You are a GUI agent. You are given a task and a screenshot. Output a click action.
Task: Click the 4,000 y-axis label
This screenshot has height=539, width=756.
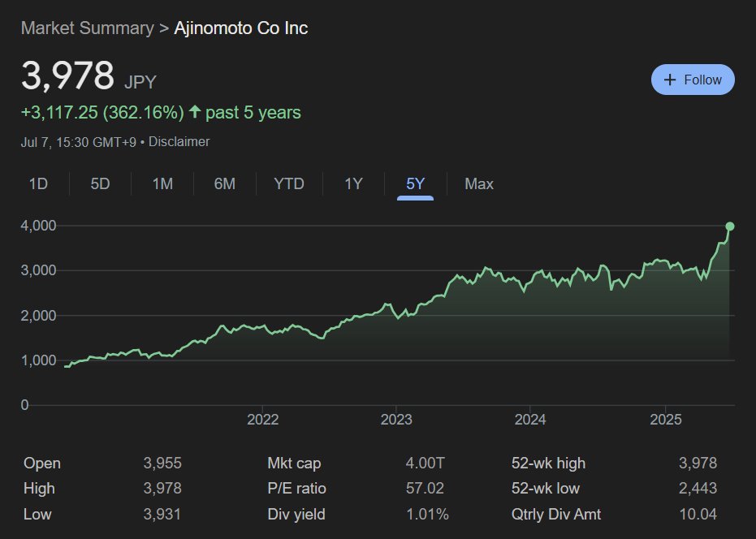pos(39,226)
